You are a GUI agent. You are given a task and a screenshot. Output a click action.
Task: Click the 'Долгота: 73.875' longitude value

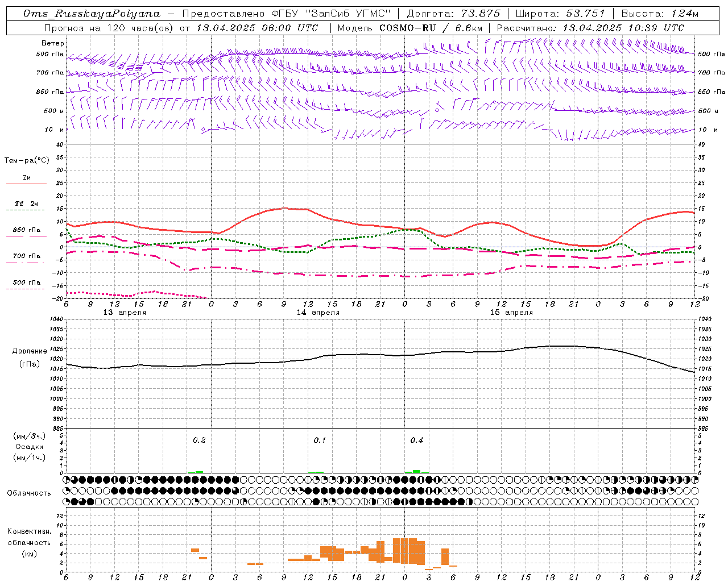tap(453, 14)
